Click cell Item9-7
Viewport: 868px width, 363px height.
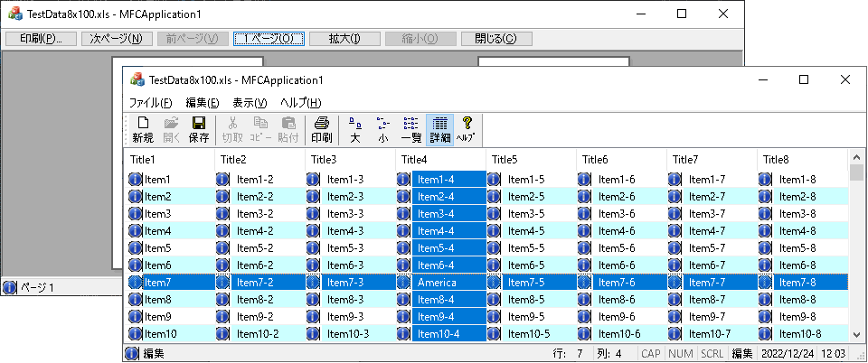[x=707, y=317]
